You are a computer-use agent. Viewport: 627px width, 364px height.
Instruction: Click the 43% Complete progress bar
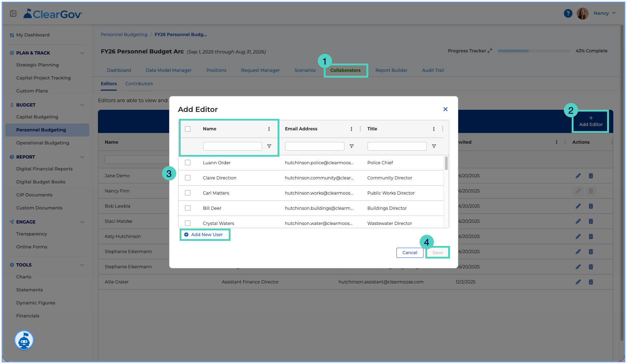[533, 51]
